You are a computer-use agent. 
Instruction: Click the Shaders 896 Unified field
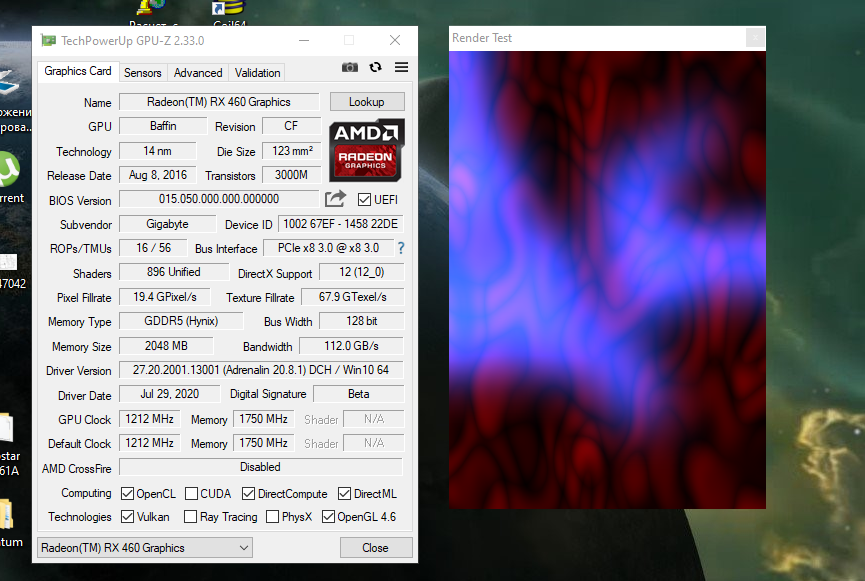(174, 272)
